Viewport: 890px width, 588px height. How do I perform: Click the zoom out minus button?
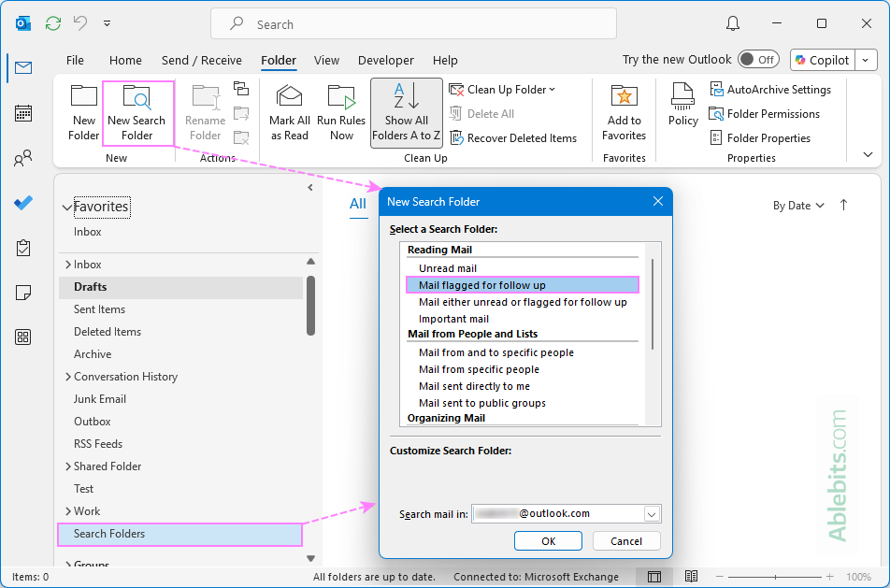tap(719, 577)
